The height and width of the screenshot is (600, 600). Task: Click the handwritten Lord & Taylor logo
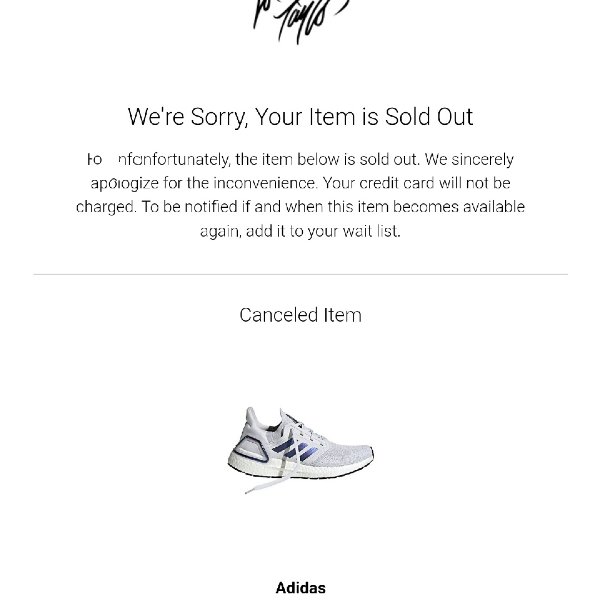tap(300, 21)
